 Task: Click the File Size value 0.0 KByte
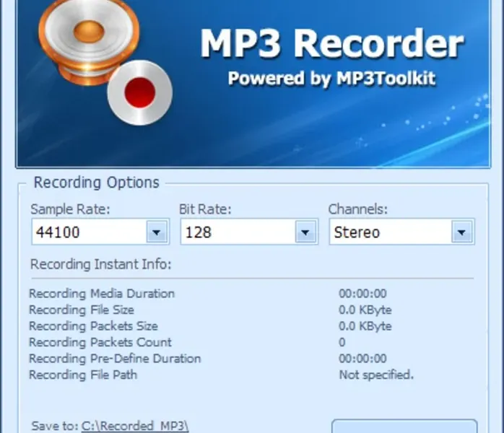[x=365, y=310]
